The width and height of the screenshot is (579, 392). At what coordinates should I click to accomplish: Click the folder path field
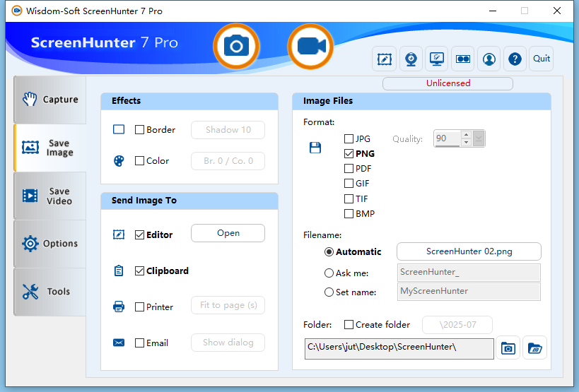[399, 349]
